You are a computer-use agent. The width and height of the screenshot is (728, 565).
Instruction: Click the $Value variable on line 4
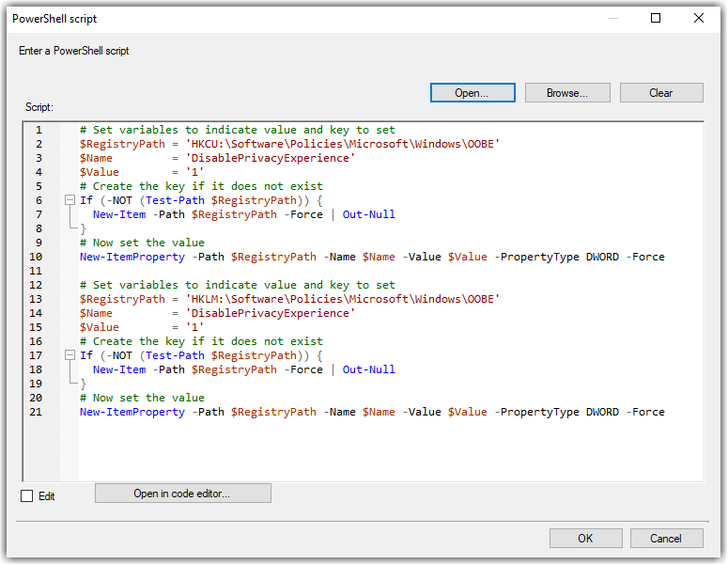pyautogui.click(x=100, y=172)
